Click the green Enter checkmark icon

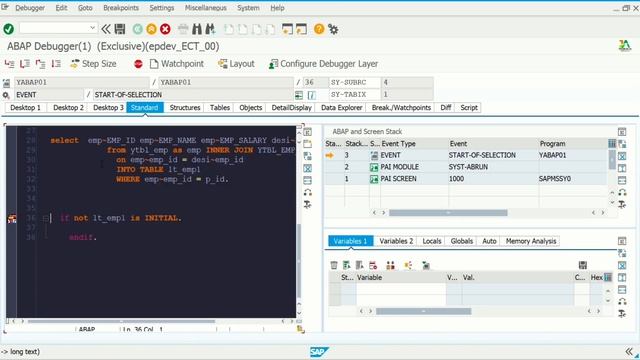click(x=9, y=29)
